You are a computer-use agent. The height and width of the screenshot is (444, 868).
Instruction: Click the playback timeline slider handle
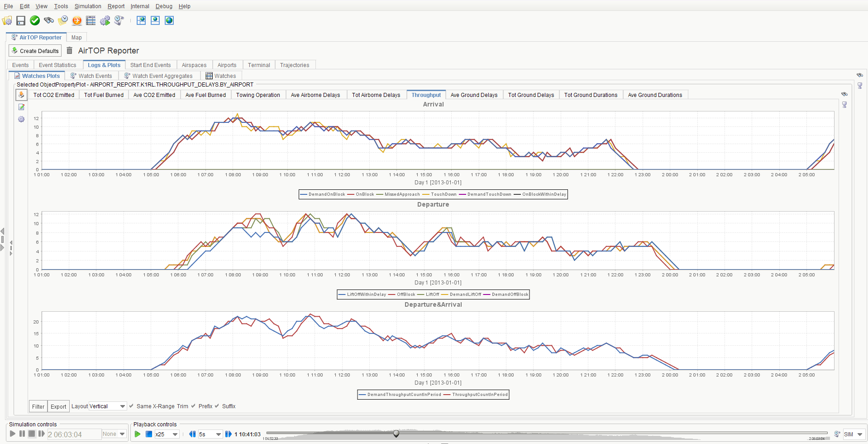[x=396, y=434]
